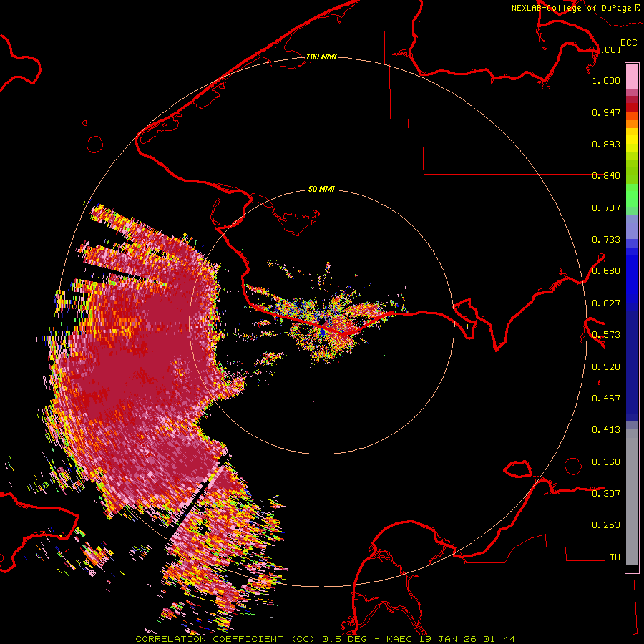Click the radar site center of the rings
This screenshot has height=644, width=644.
tap(321, 321)
